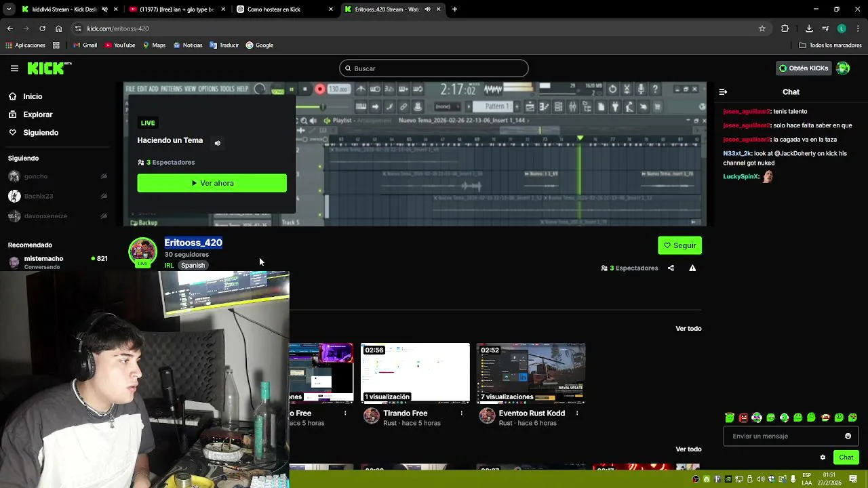
Task: Open goncho's followed channel
Action: [x=58, y=176]
